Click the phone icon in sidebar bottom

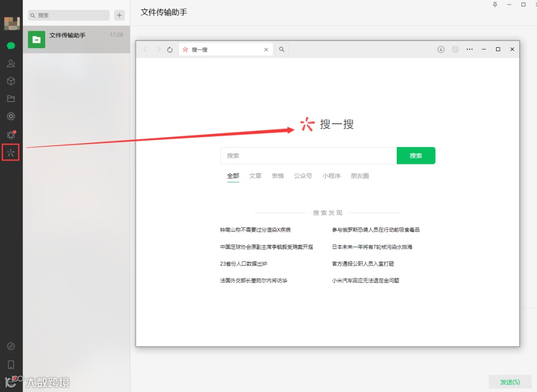tap(11, 365)
